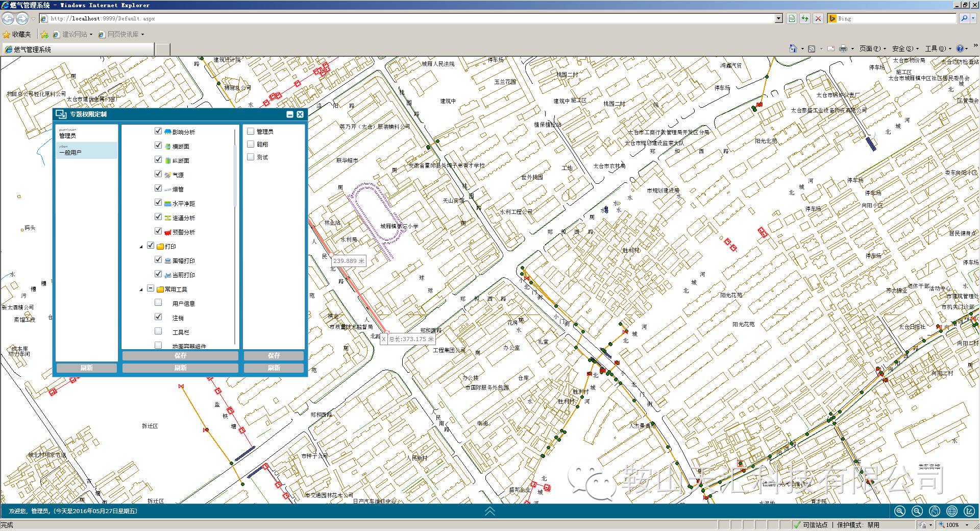980x531 pixels.
Task: Select the 燃气管理系统 browser tab
Action: tap(78, 49)
